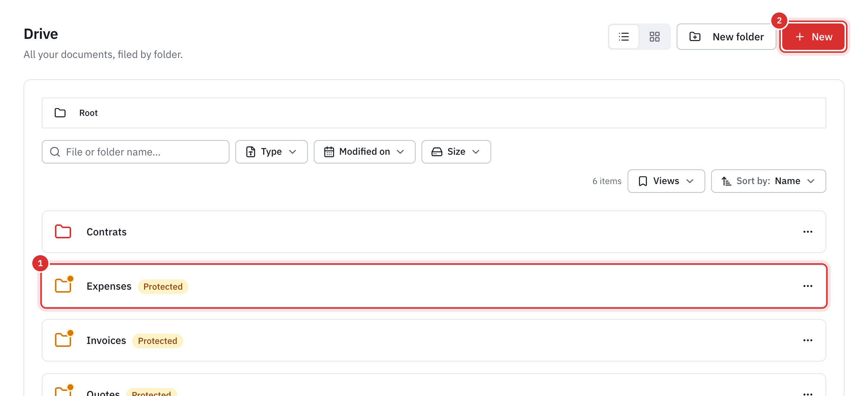Click the orange Invoices folder icon
The image size is (868, 396).
pyautogui.click(x=63, y=340)
